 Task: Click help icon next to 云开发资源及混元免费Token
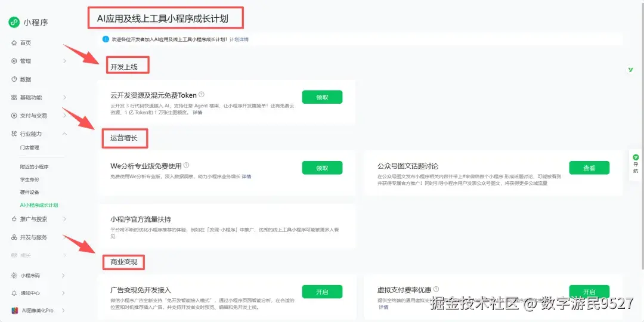(x=202, y=94)
